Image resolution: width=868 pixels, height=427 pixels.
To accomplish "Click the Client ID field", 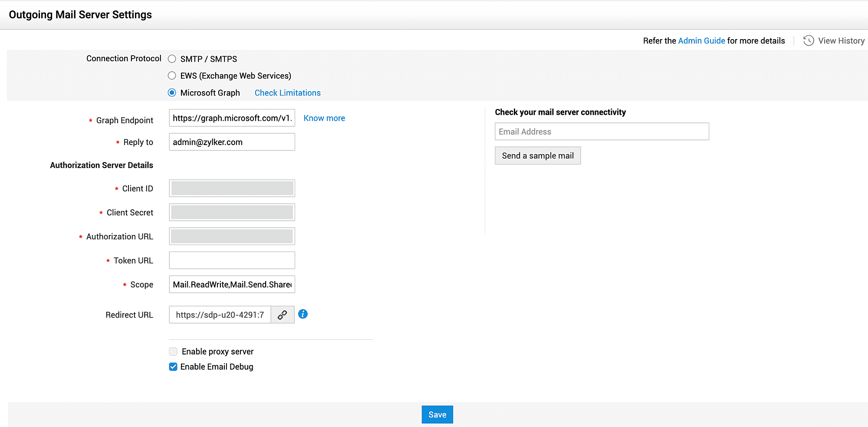I will click(x=232, y=189).
